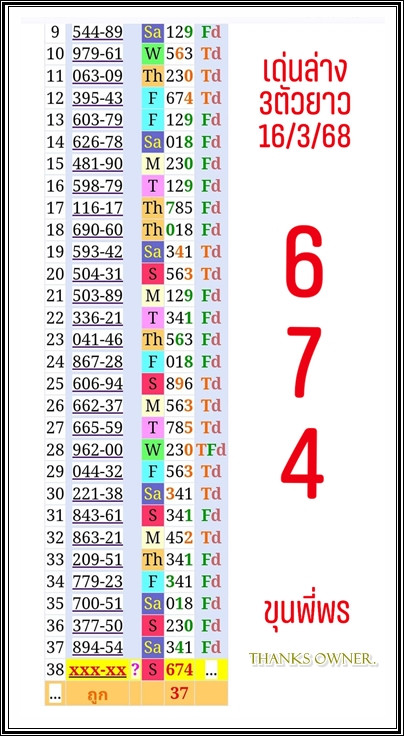Screen dimensions: 404x736
Task: Click the THANKS OWNER. text
Action: (313, 659)
